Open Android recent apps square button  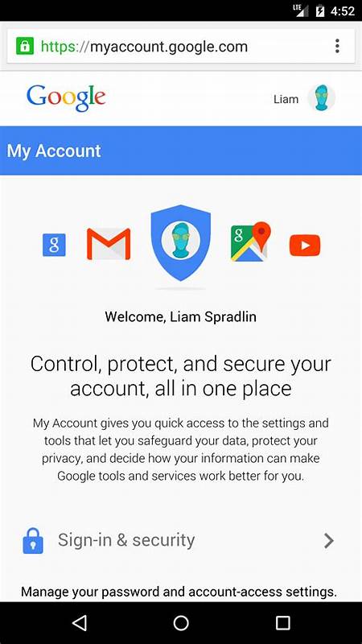click(282, 623)
